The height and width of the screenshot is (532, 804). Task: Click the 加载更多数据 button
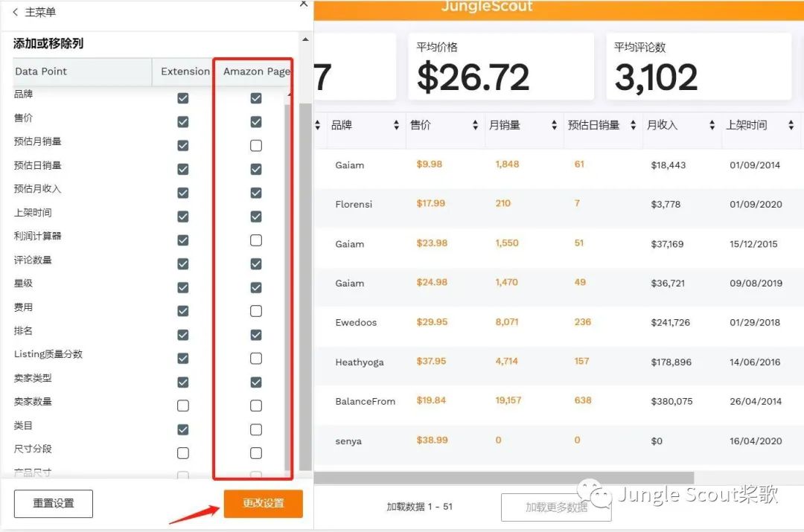[556, 507]
